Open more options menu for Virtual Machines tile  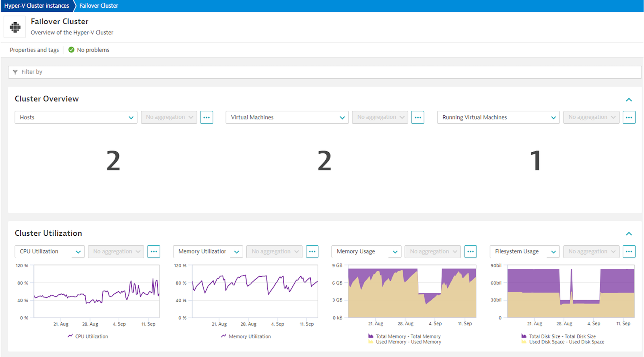pos(418,117)
